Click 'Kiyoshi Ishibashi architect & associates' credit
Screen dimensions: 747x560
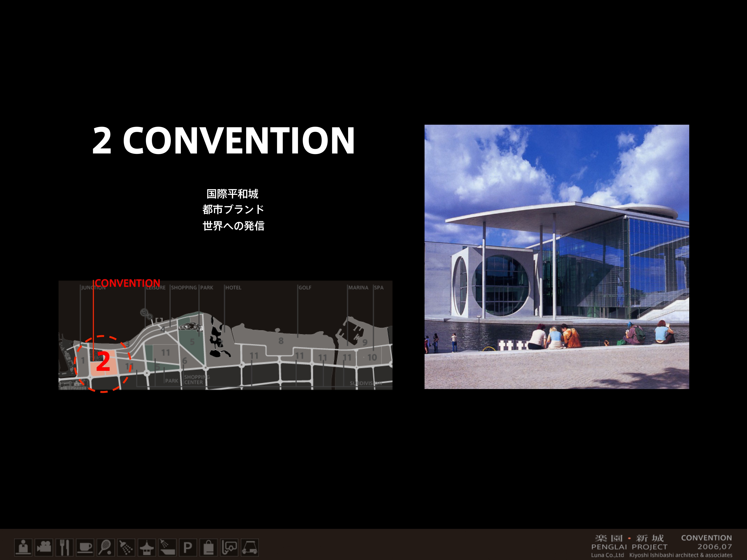click(x=681, y=555)
